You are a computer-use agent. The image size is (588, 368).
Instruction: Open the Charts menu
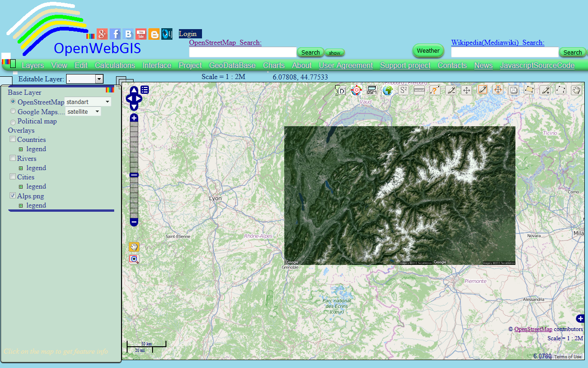274,65
